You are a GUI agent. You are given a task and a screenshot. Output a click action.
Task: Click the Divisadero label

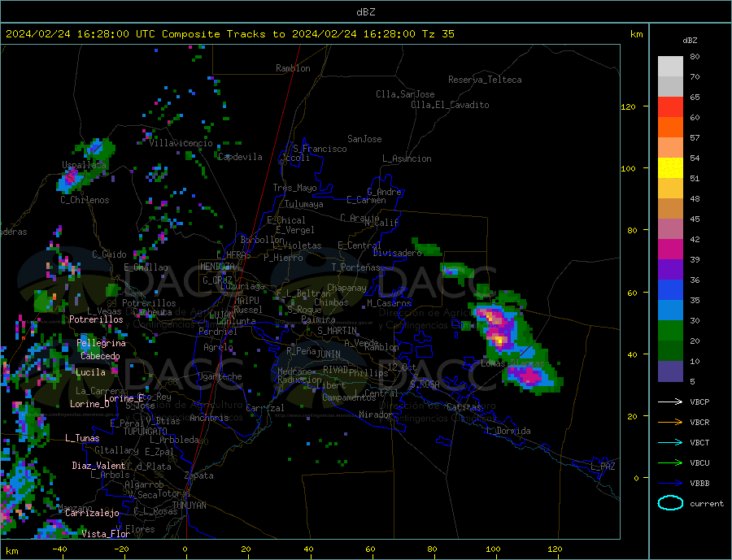click(x=397, y=253)
